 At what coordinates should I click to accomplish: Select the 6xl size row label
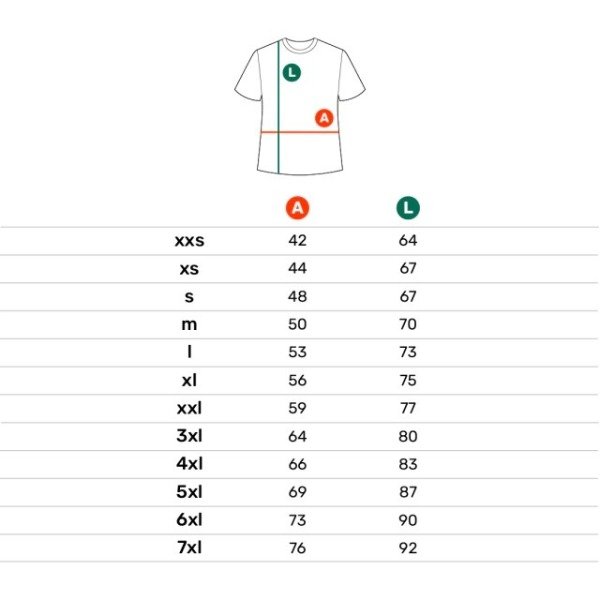click(189, 520)
